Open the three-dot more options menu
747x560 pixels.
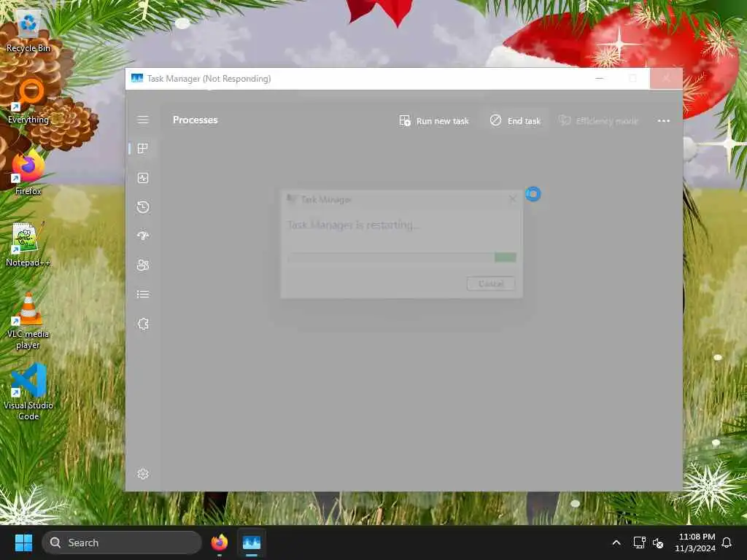pos(664,121)
